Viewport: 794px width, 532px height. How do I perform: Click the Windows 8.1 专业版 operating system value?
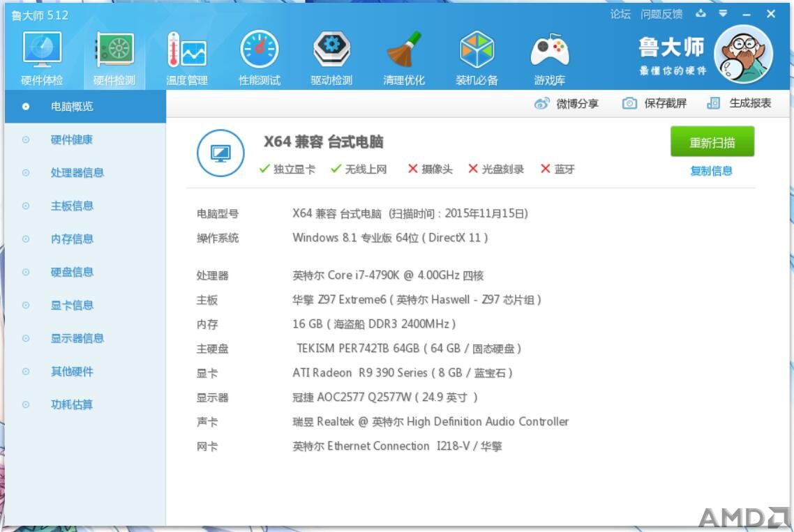[390, 238]
